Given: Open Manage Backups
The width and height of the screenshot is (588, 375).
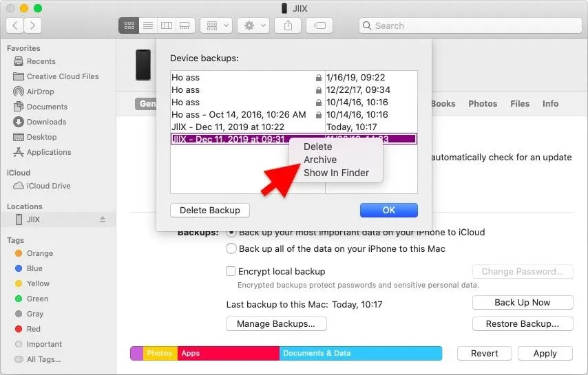Looking at the screenshot, I should point(276,323).
